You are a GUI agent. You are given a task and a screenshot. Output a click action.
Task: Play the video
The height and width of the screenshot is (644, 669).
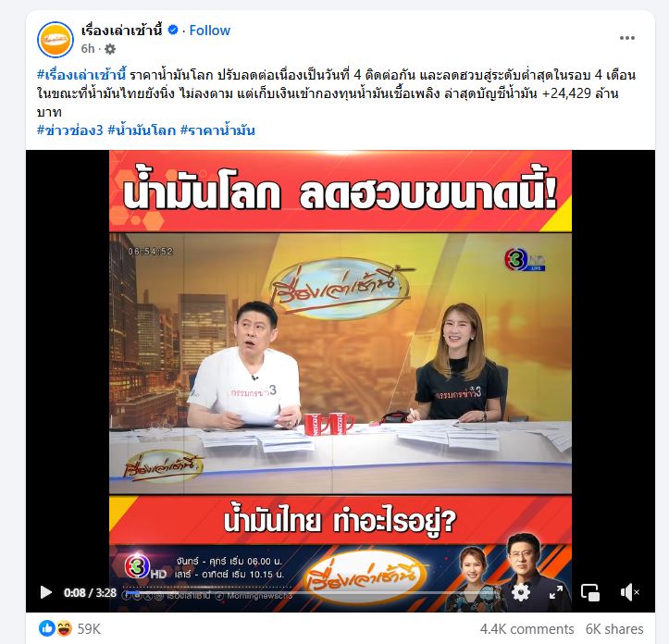click(x=45, y=592)
